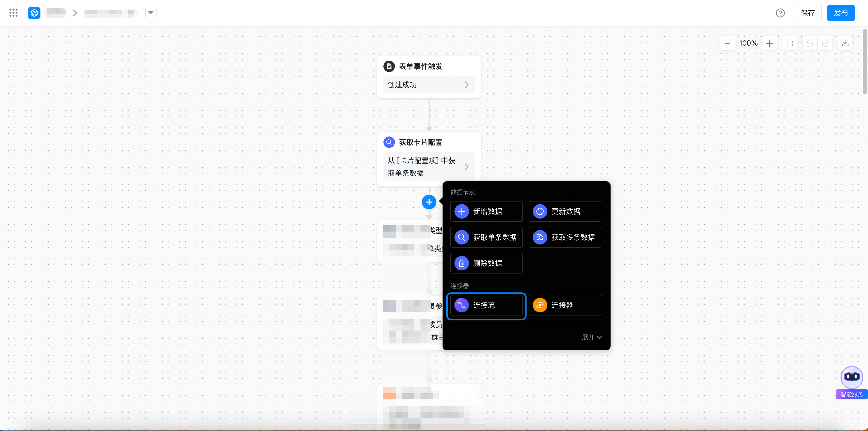
Task: Click the 保存 button
Action: point(807,13)
